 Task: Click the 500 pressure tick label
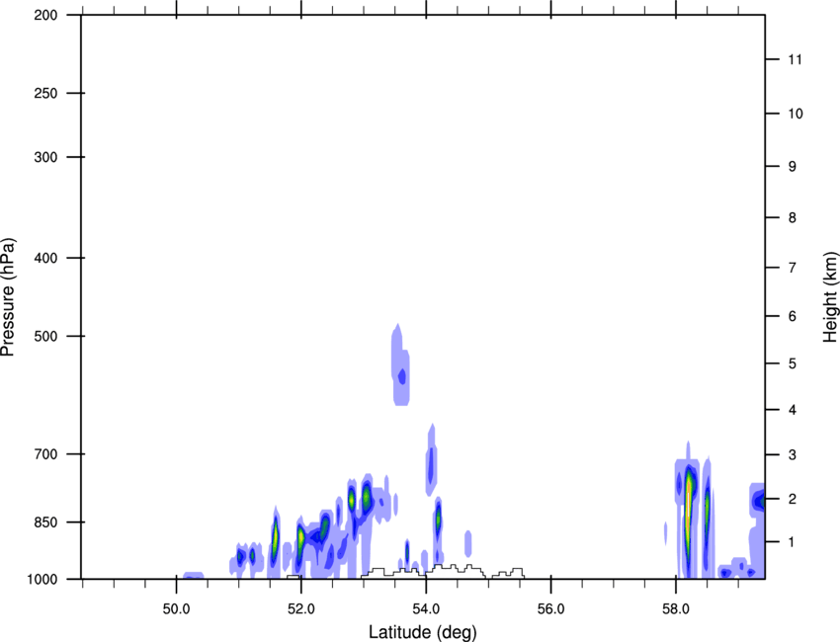click(x=45, y=336)
